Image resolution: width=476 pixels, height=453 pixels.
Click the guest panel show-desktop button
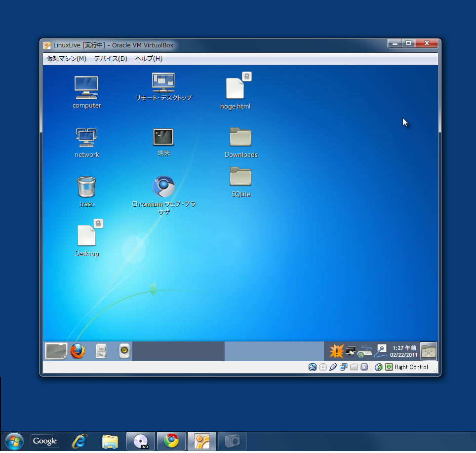56,351
